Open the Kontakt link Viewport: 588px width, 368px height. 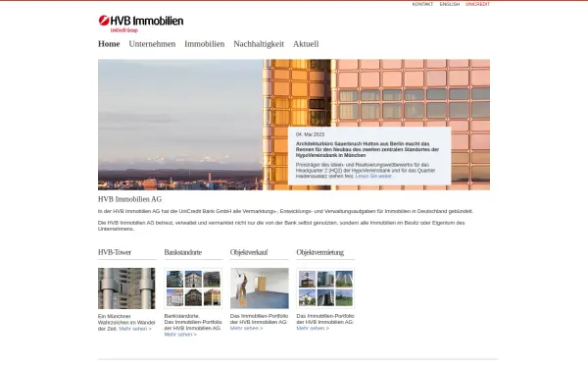(422, 4)
